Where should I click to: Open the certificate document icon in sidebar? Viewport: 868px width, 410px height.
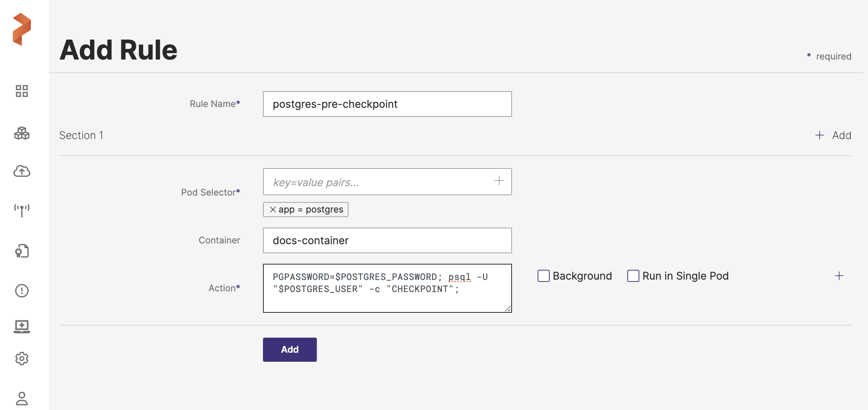[x=22, y=251]
